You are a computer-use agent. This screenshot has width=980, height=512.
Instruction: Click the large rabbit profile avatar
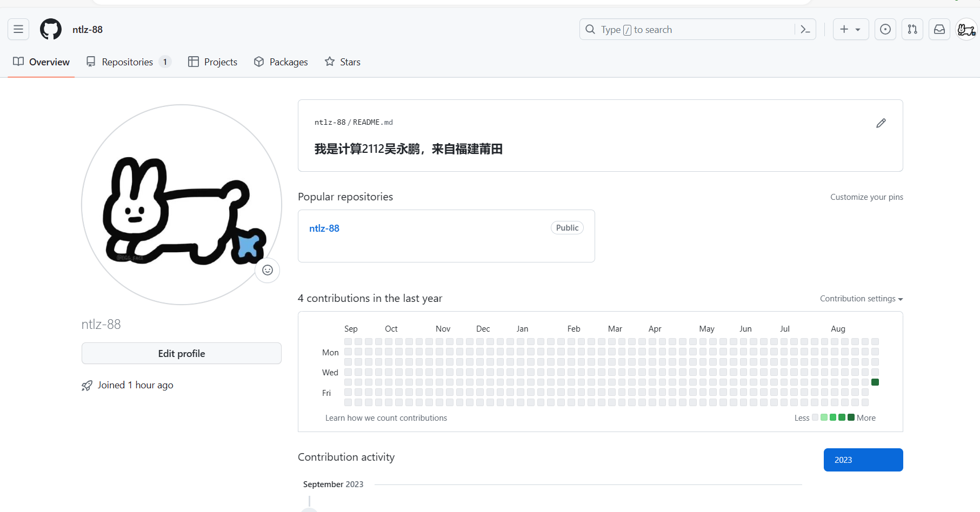pyautogui.click(x=182, y=205)
